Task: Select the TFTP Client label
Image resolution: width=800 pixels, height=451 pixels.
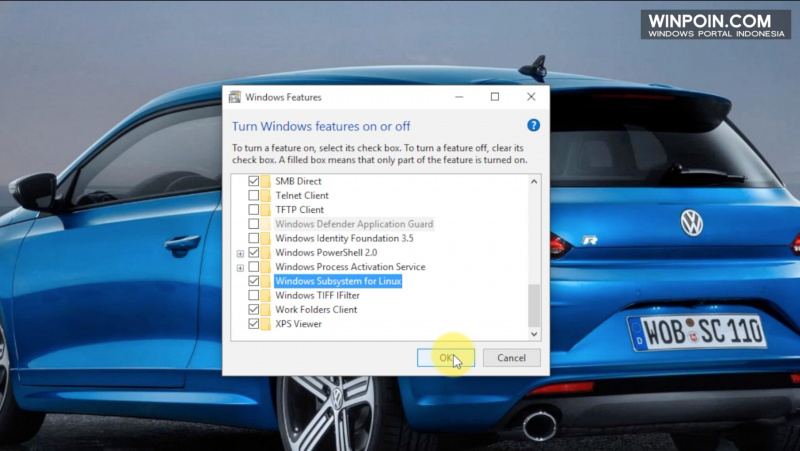Action: (299, 210)
